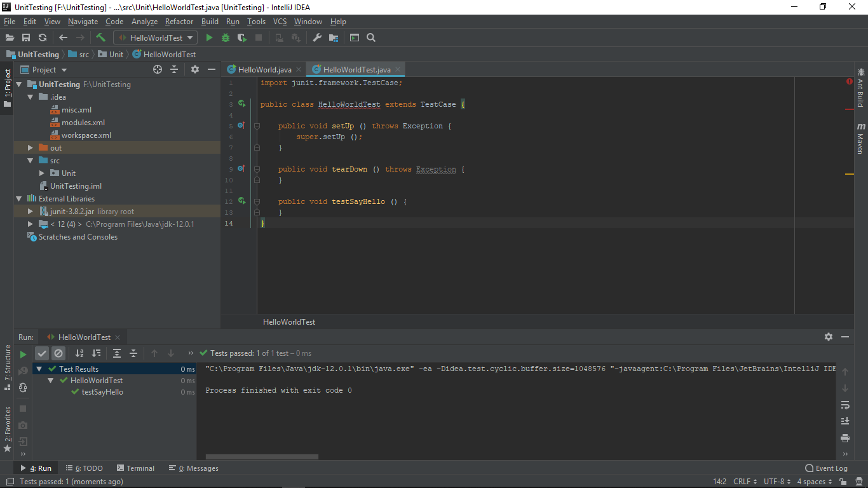Open Search Everywhere magnifier icon

pos(371,38)
